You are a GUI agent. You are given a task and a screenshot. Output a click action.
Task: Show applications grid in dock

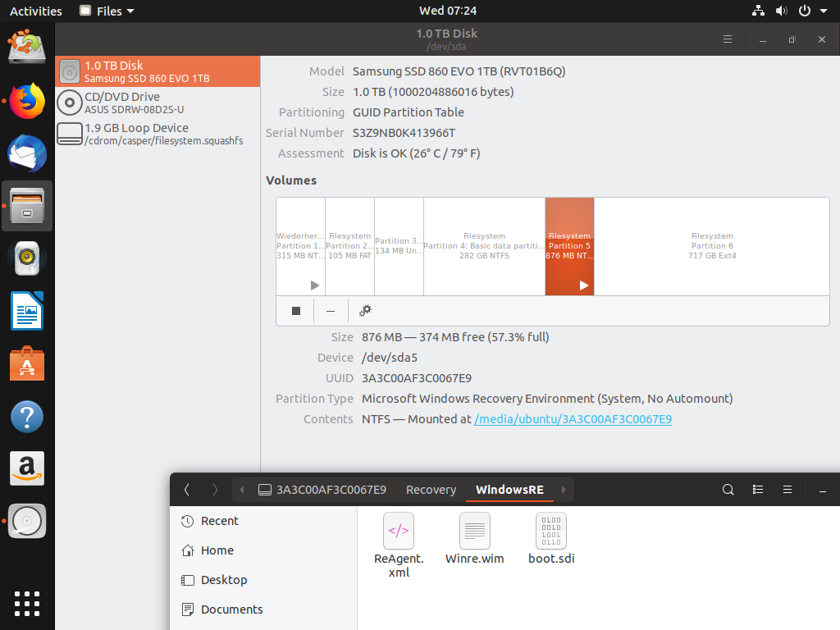click(x=27, y=604)
